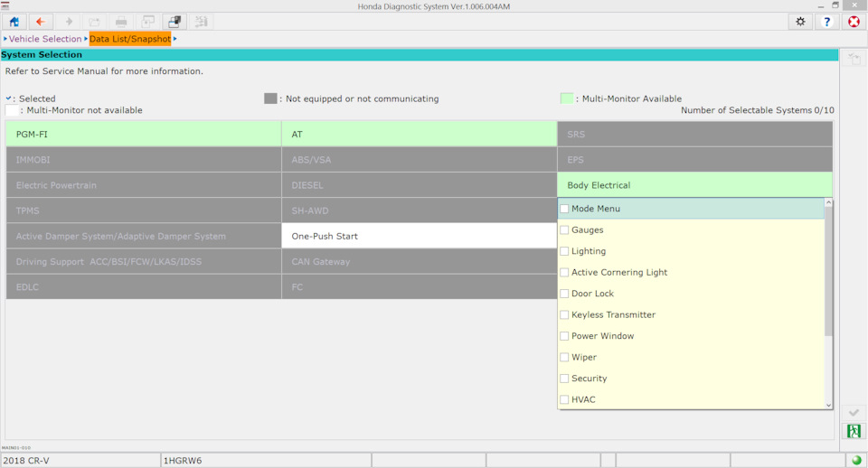Check the Security checkbox
Screen dimensions: 868x468
click(x=564, y=379)
